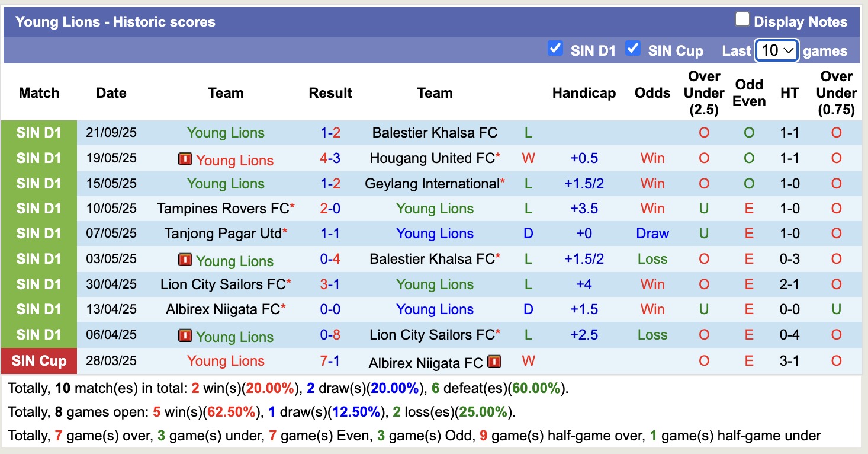
Task: Open the Balestier Khalsa FC team link
Action: (435, 133)
